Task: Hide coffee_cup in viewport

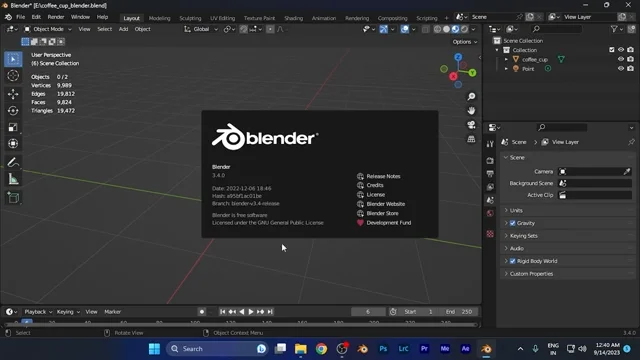Action: pos(621,60)
